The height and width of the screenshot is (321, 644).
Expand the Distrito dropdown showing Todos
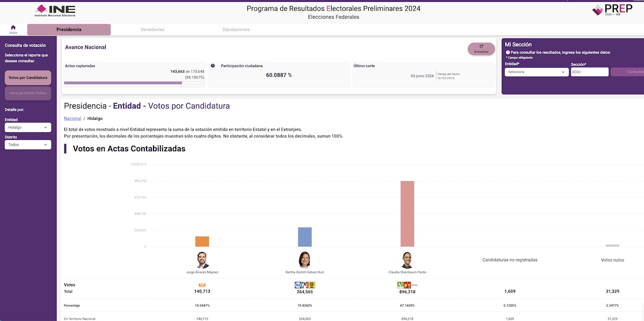coord(28,145)
